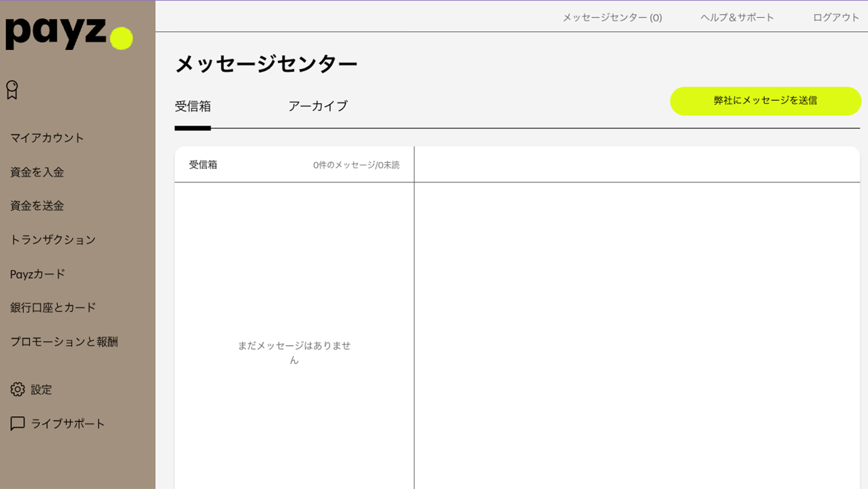Select 銀行口座とカード in the sidebar
The height and width of the screenshot is (489, 868).
[x=53, y=307]
